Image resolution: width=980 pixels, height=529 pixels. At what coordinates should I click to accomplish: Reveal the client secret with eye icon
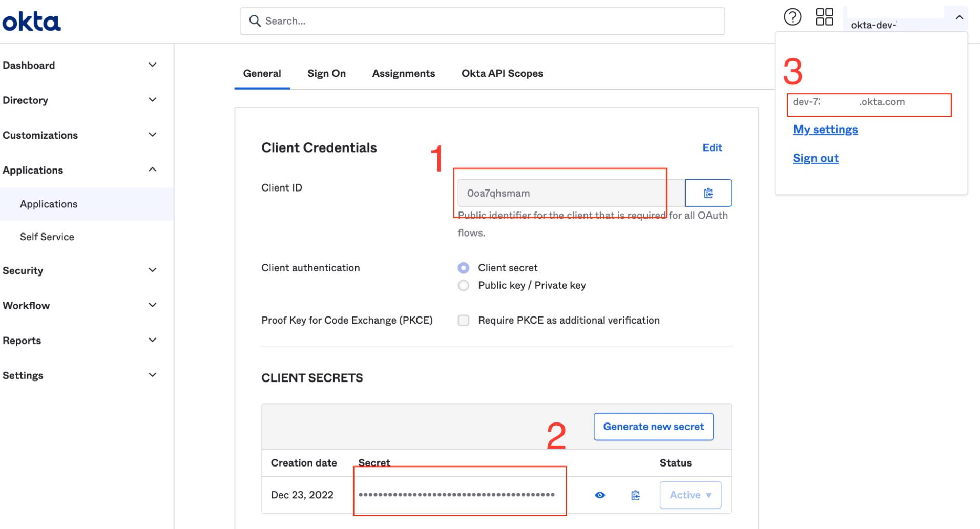[600, 495]
